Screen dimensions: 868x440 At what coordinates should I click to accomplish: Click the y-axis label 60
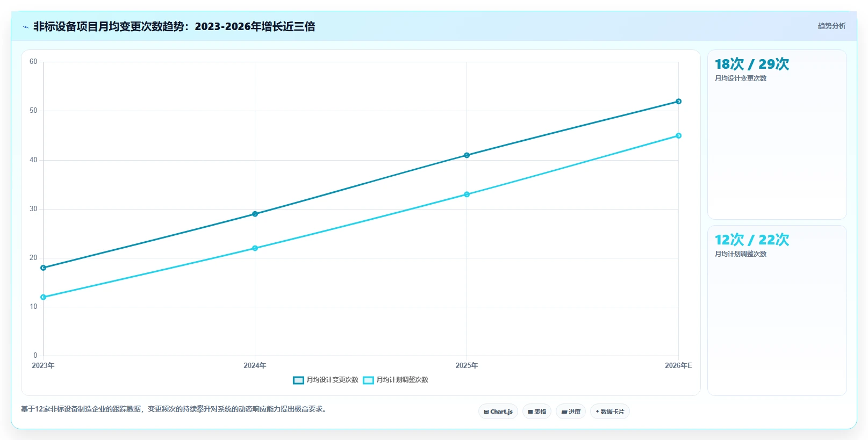pos(33,62)
